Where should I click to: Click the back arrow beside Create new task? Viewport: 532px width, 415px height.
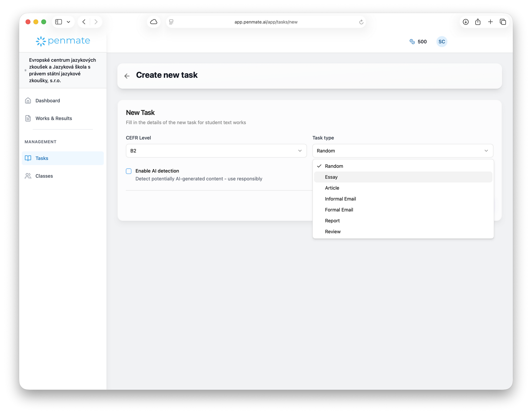pyautogui.click(x=127, y=76)
